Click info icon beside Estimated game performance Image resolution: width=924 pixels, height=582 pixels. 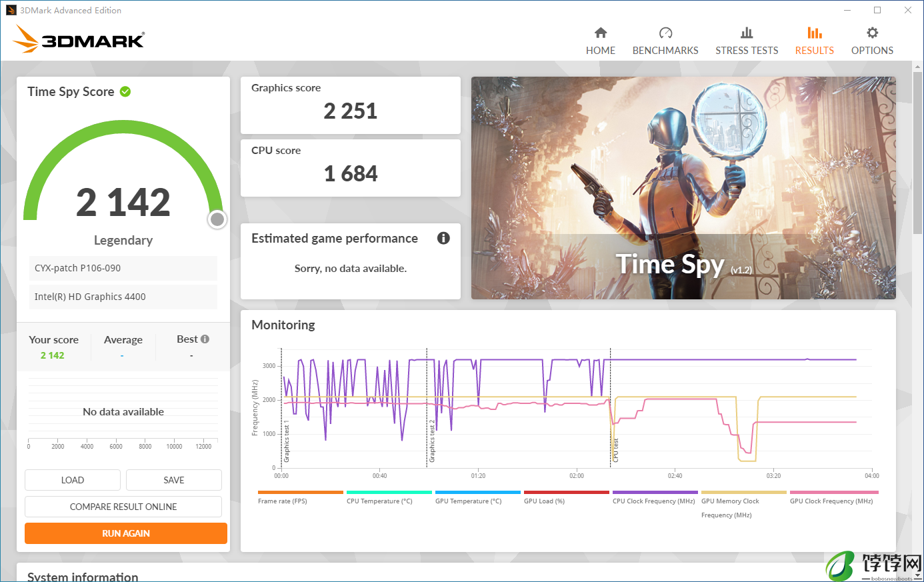[x=443, y=238]
